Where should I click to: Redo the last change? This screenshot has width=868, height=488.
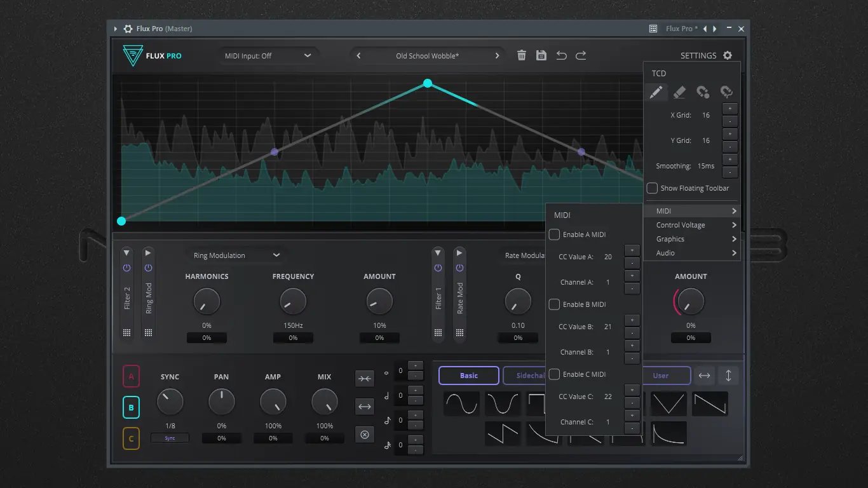click(x=580, y=55)
